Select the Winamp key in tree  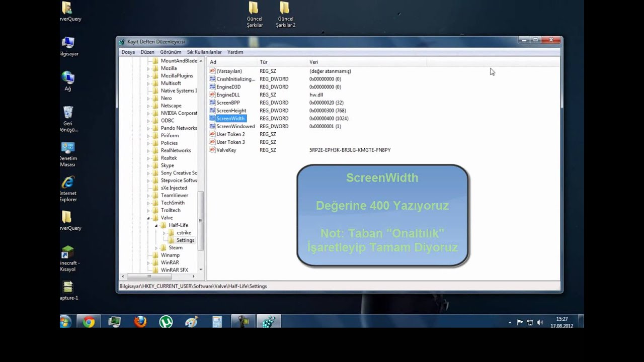[x=170, y=255]
